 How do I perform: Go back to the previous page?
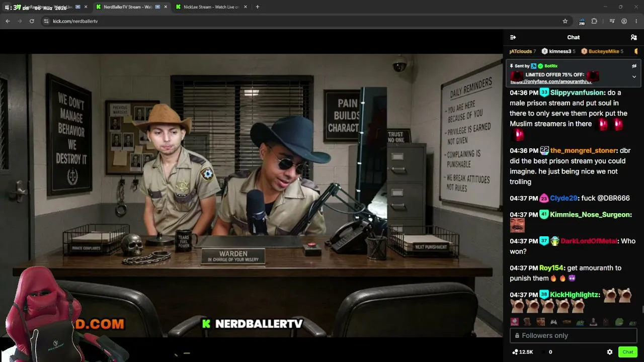[x=8, y=21]
